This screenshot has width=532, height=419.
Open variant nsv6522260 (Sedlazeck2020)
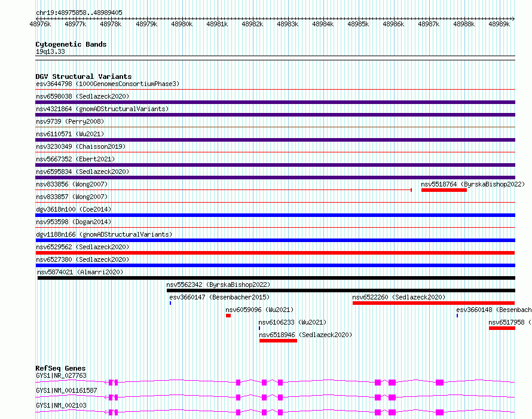click(399, 297)
